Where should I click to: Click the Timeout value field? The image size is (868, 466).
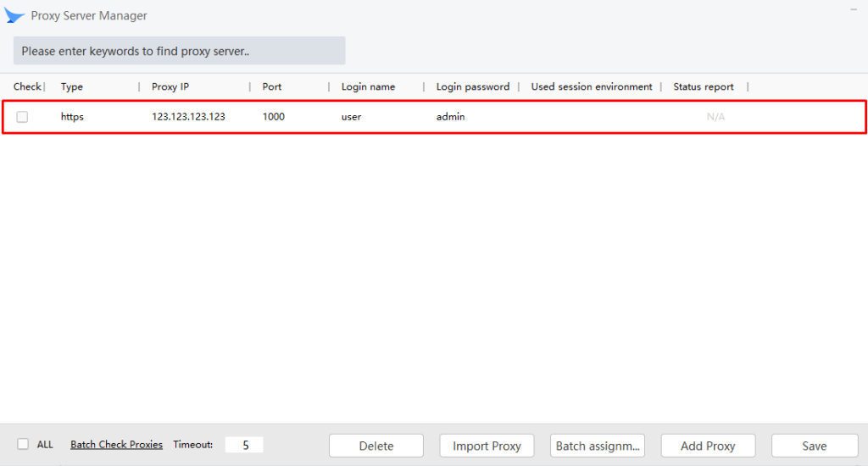click(244, 445)
